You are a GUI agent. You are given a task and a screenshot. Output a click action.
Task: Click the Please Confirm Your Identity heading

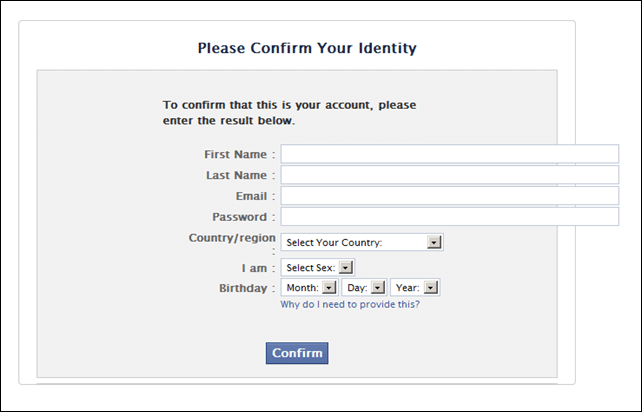coord(307,48)
